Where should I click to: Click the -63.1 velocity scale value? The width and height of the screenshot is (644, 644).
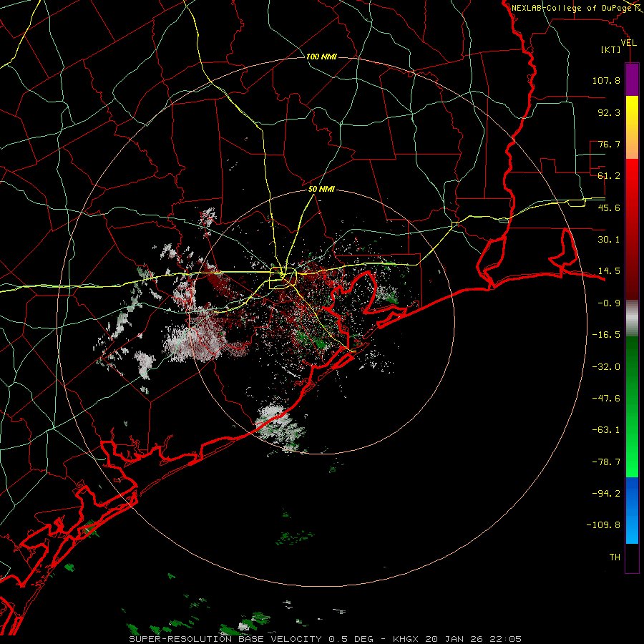(606, 430)
